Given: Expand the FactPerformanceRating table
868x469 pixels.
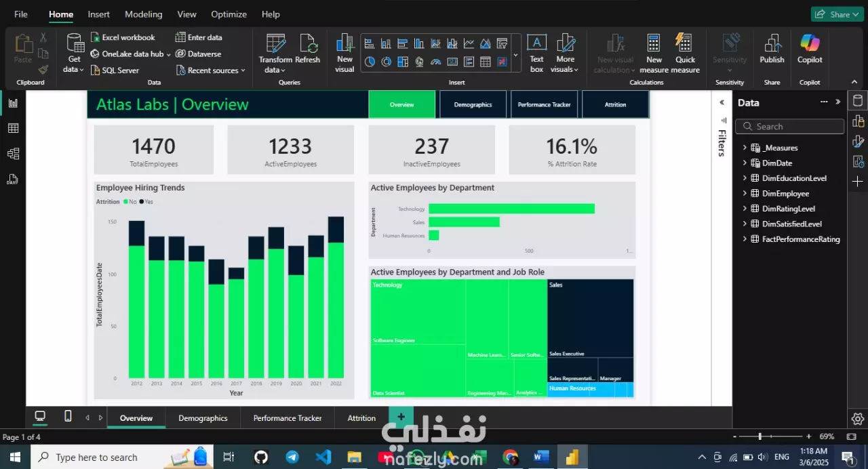Looking at the screenshot, I should pyautogui.click(x=745, y=239).
